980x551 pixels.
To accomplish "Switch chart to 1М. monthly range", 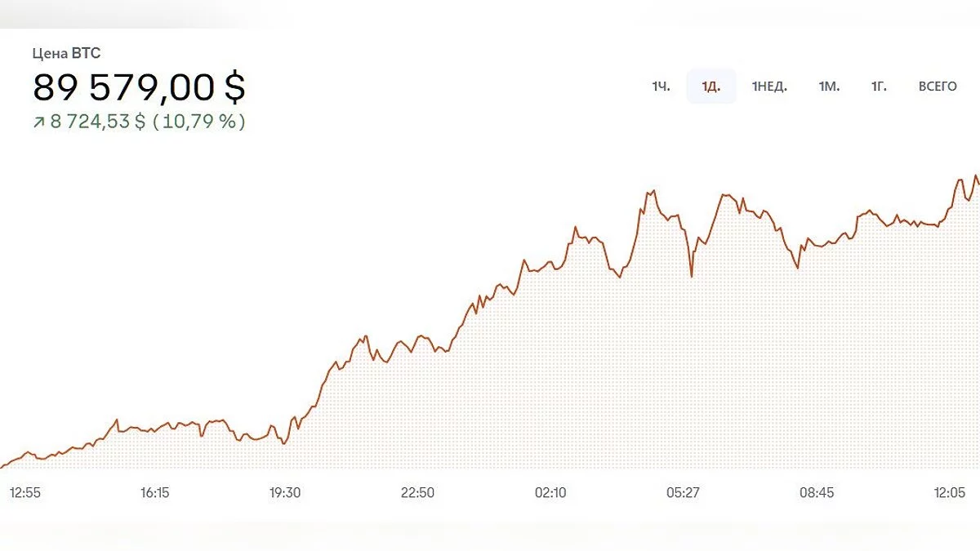I will (x=829, y=87).
